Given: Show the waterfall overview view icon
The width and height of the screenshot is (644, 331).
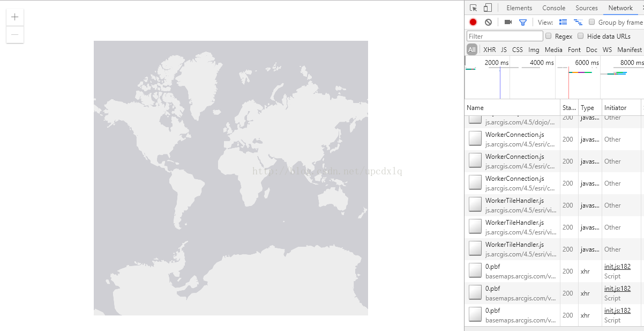Looking at the screenshot, I should pos(578,22).
